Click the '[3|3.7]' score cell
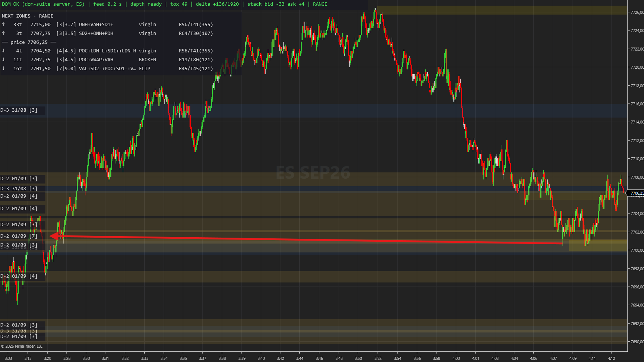 (x=66, y=24)
